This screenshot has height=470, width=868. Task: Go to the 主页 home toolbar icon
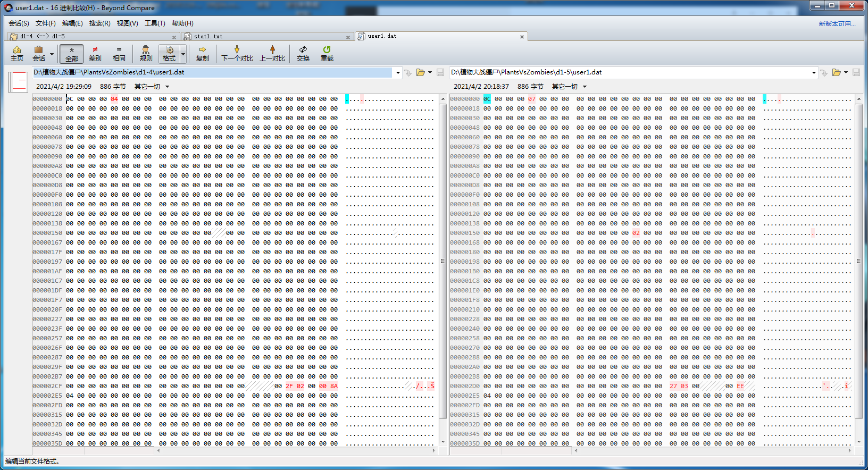click(x=17, y=54)
